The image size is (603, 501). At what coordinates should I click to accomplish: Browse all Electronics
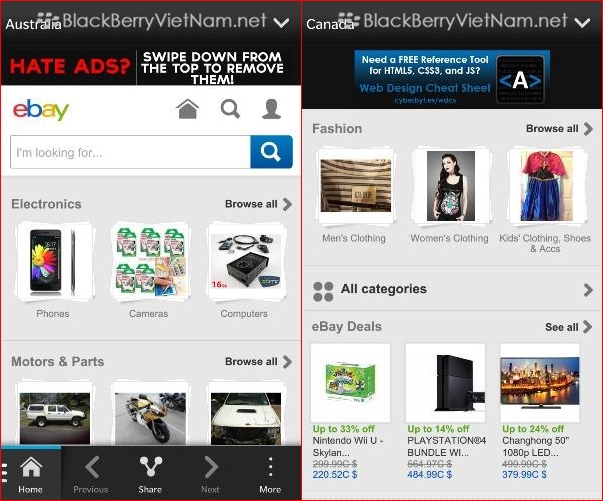(x=258, y=204)
